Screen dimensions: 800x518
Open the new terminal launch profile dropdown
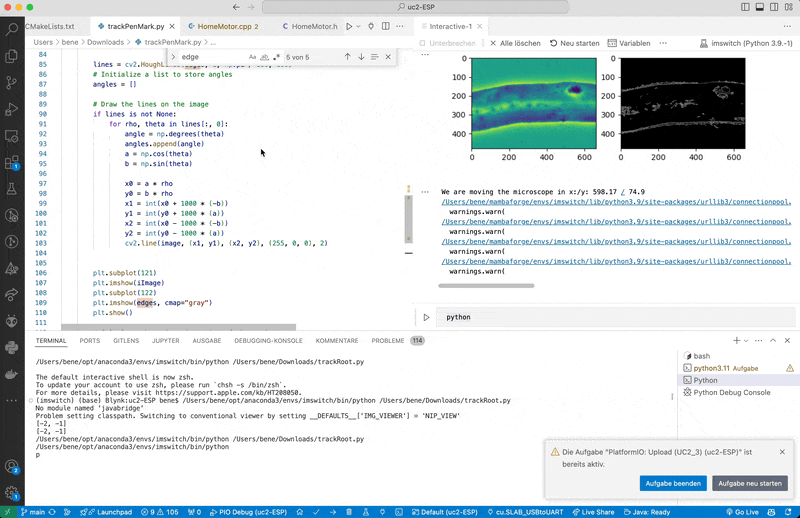(x=747, y=340)
